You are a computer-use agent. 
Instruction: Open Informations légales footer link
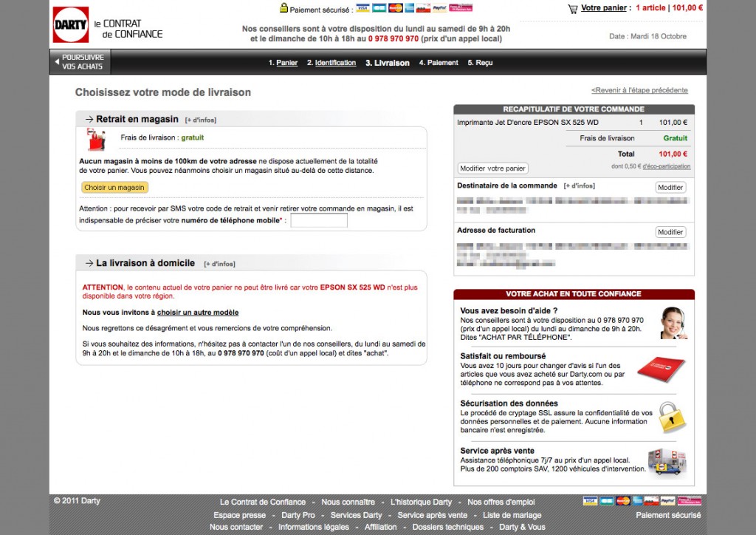tap(313, 528)
